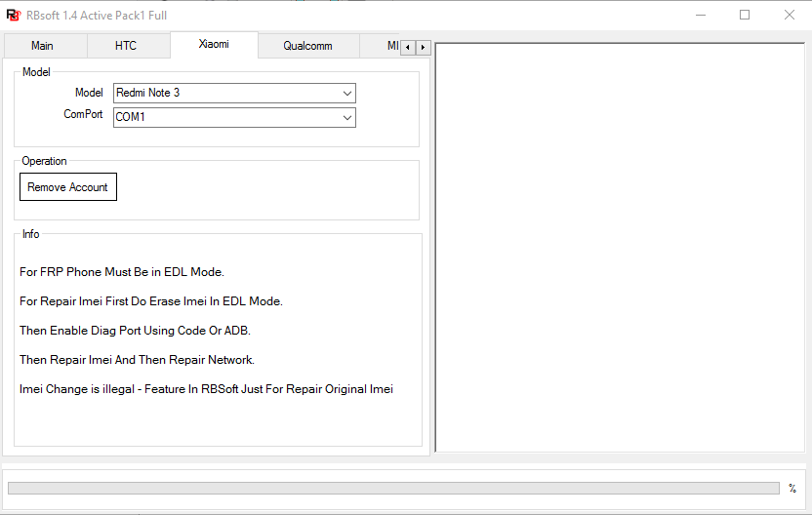Switch to the Main tab
The image size is (812, 515).
[43, 46]
